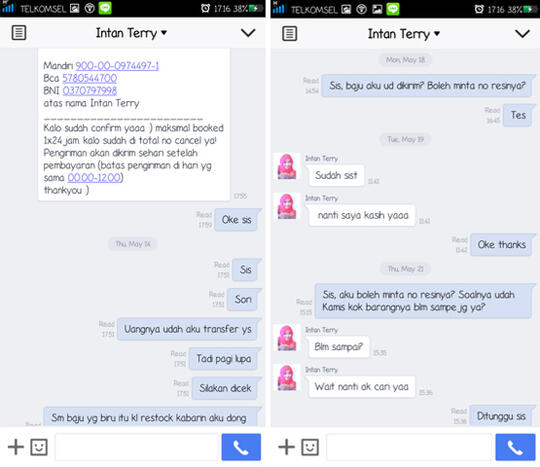Open the Mandiri account number link
This screenshot has height=467, width=540.
117,65
